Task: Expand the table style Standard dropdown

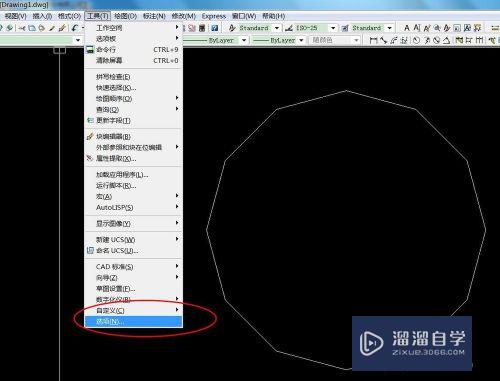Action: pyautogui.click(x=390, y=28)
